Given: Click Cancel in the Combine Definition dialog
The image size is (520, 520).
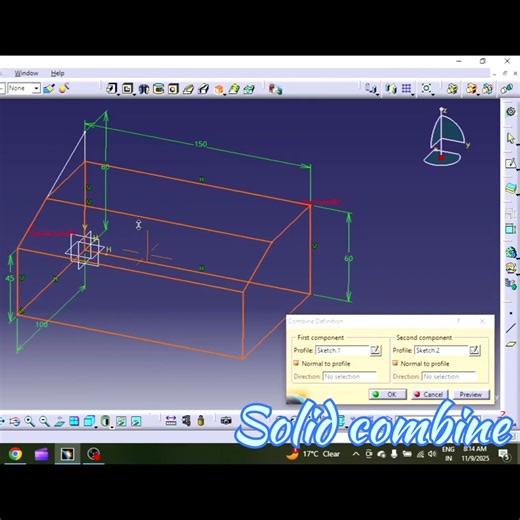Looking at the screenshot, I should coord(429,394).
